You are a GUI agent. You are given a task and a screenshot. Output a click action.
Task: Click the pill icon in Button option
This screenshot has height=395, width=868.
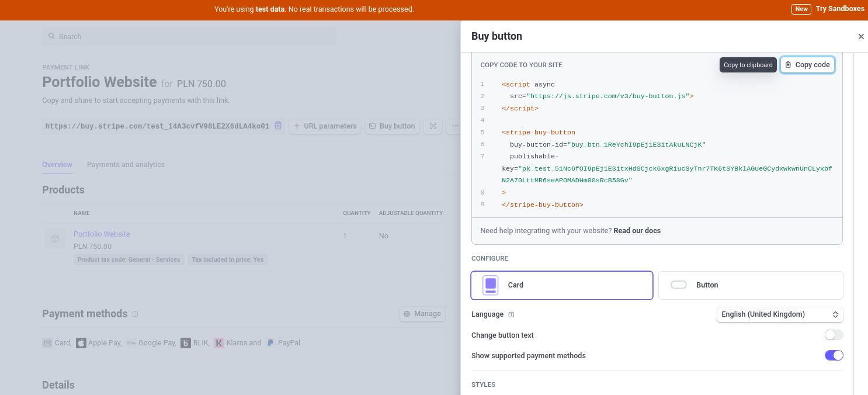tap(679, 285)
